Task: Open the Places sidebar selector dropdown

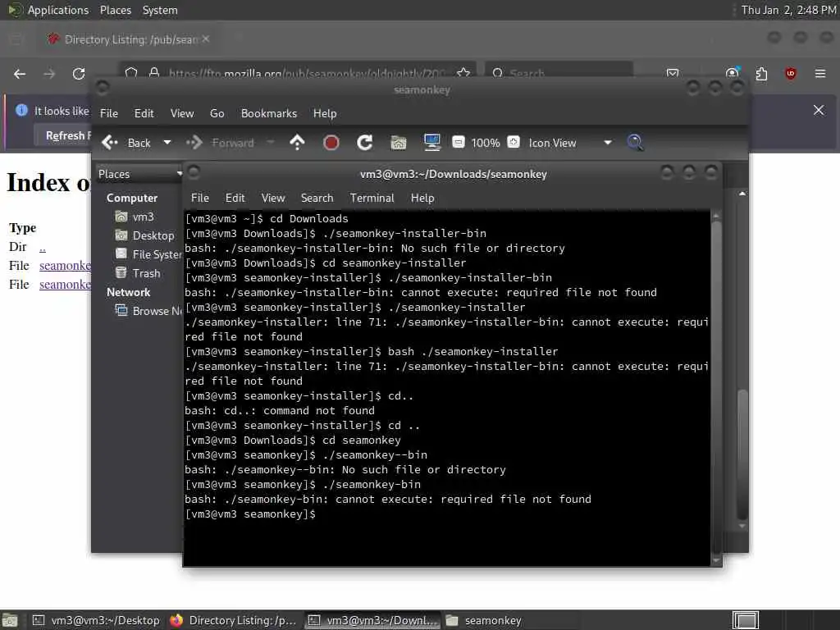Action: [x=139, y=174]
